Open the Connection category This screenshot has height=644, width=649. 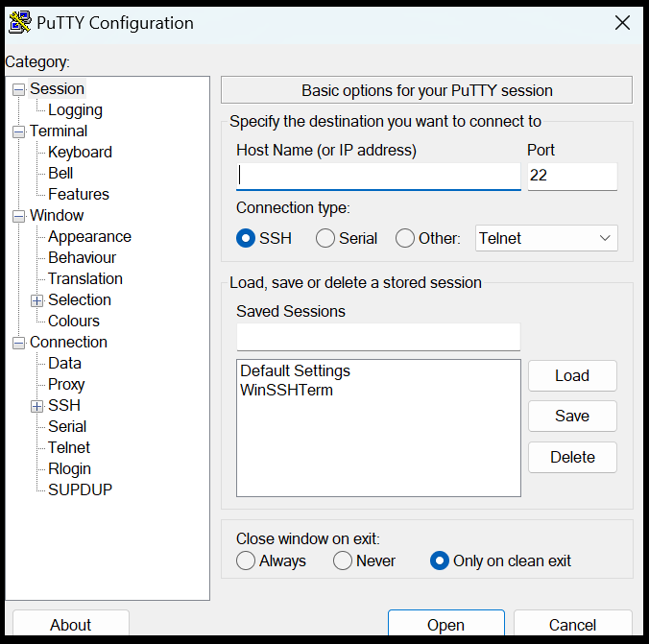point(69,343)
